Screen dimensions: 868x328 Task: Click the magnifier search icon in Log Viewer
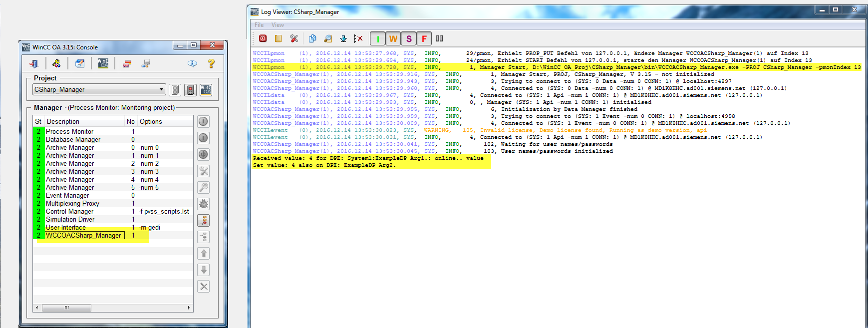(328, 38)
